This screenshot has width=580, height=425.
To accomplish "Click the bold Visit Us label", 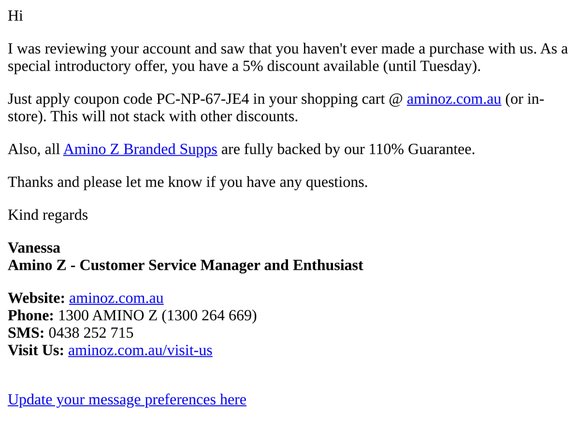I will [x=36, y=350].
